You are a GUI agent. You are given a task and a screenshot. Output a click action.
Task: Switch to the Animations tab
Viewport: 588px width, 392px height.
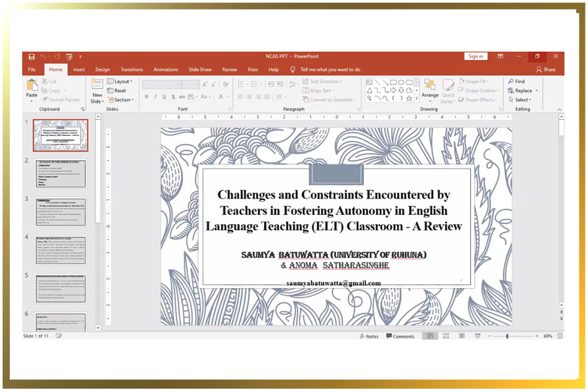(x=165, y=69)
